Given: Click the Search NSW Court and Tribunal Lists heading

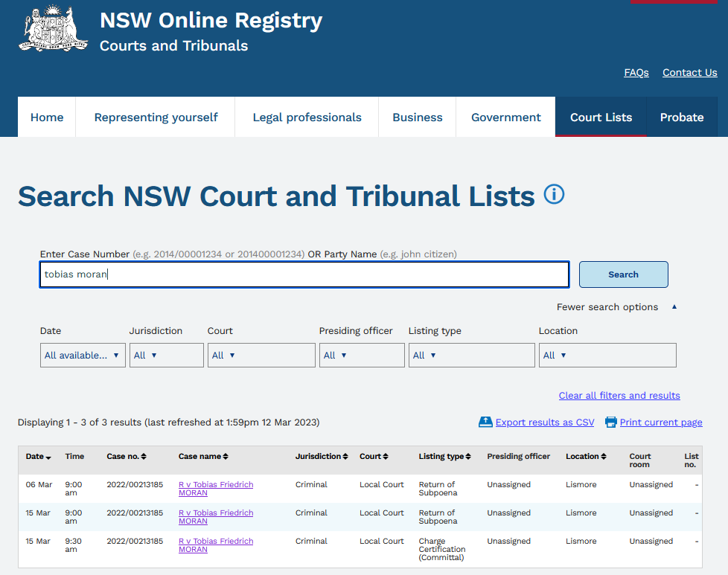Looking at the screenshot, I should click(276, 196).
